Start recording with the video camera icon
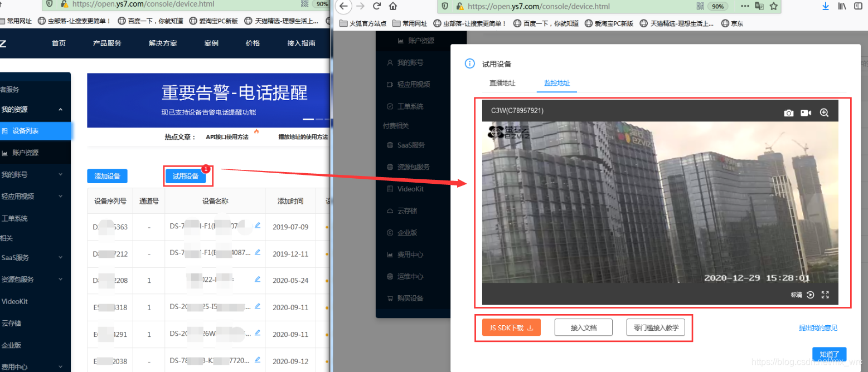 pos(806,112)
